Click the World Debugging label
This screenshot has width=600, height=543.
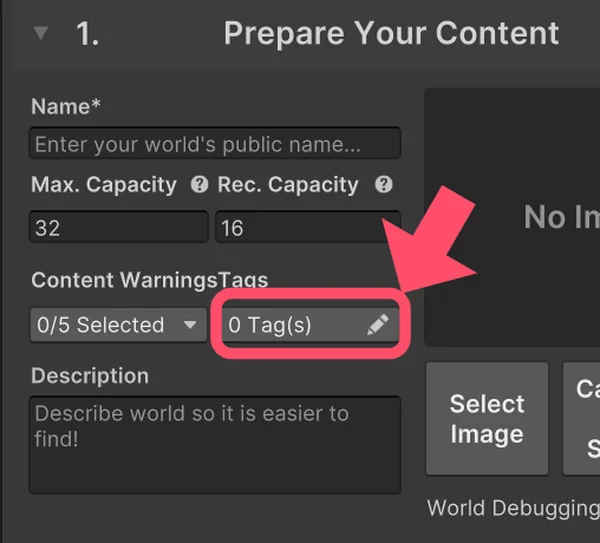click(512, 508)
